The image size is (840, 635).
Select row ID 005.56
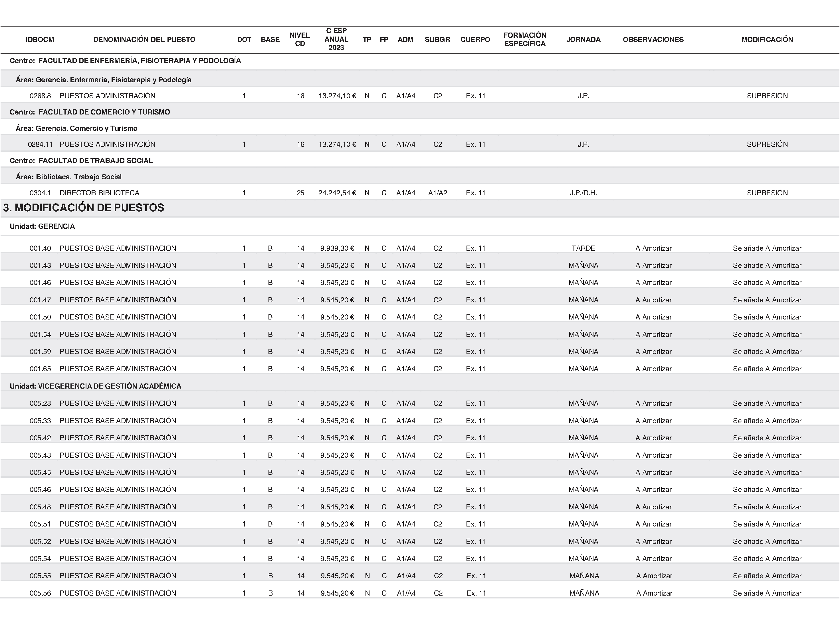40,593
